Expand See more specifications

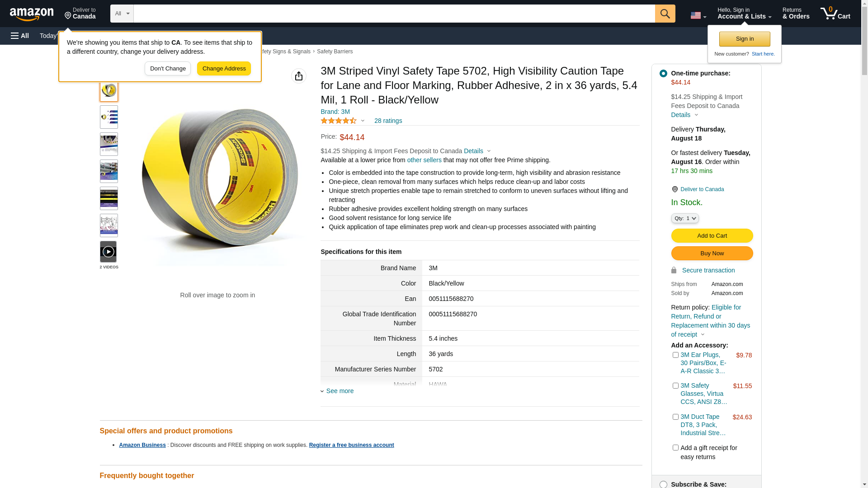(340, 391)
